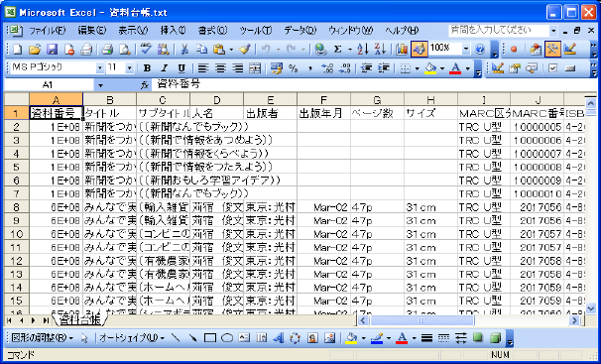601x364 pixels.
Task: Toggle right text alignment
Action: click(x=238, y=68)
